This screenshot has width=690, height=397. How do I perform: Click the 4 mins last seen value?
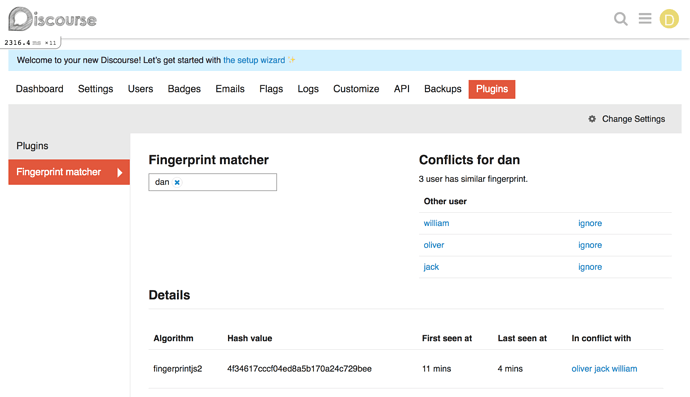(510, 369)
